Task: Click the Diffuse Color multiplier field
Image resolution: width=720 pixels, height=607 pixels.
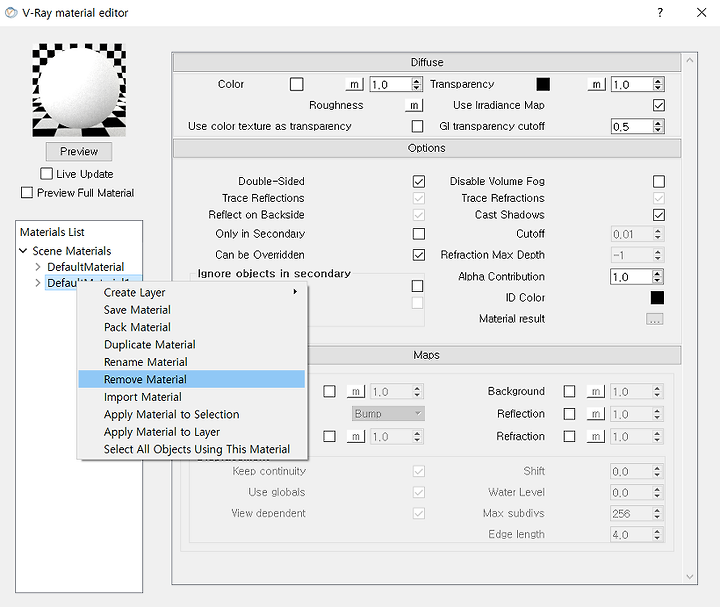Action: (x=391, y=84)
